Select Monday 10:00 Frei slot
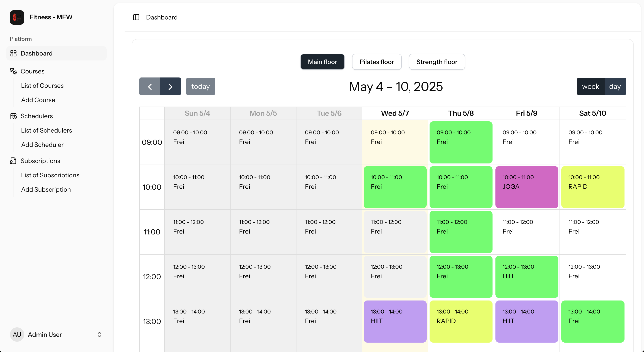 [263, 187]
